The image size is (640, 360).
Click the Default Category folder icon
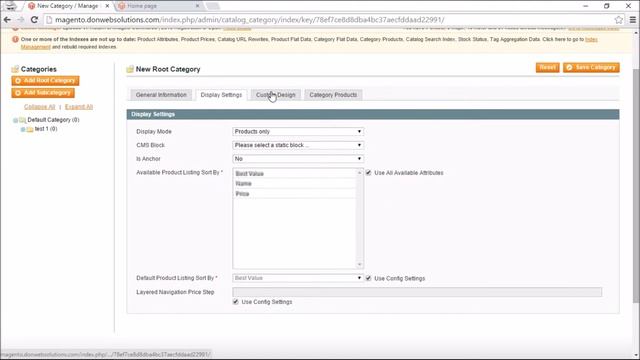click(22, 120)
